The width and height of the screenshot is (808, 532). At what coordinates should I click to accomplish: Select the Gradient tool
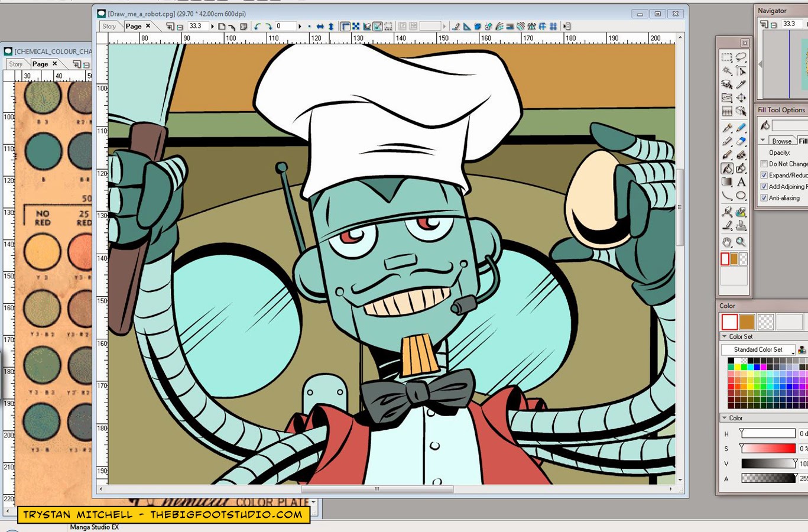[x=727, y=182]
